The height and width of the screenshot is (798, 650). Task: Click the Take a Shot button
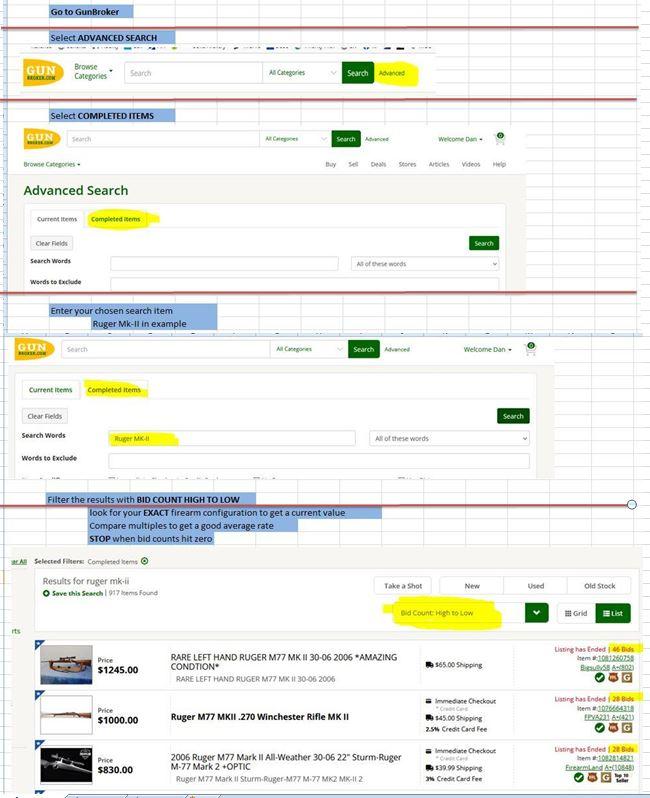[x=403, y=586]
